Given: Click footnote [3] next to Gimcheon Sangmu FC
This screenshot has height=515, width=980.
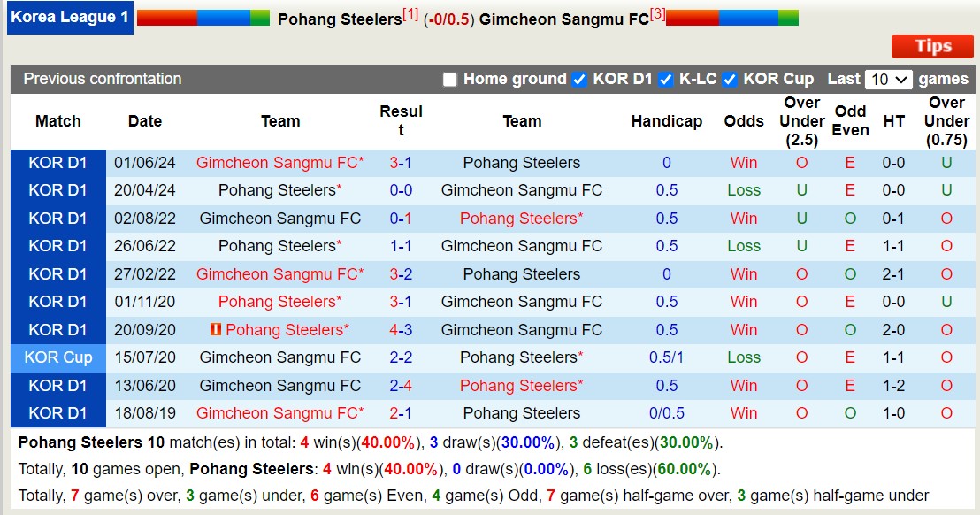Looking at the screenshot, I should 656,12.
